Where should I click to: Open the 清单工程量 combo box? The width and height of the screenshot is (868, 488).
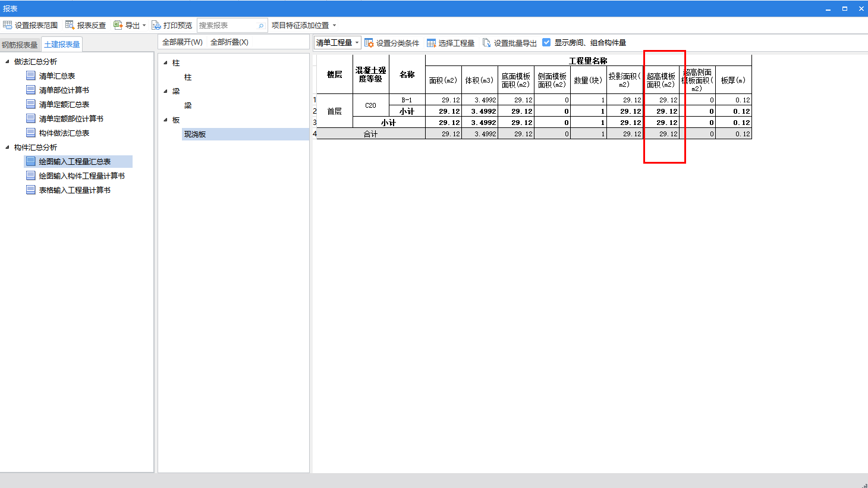pos(338,43)
